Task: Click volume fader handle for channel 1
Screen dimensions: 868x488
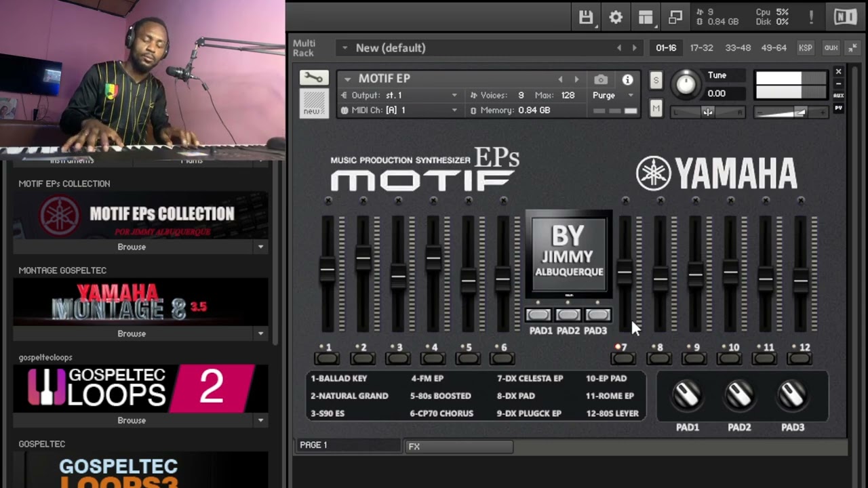Action: point(328,268)
